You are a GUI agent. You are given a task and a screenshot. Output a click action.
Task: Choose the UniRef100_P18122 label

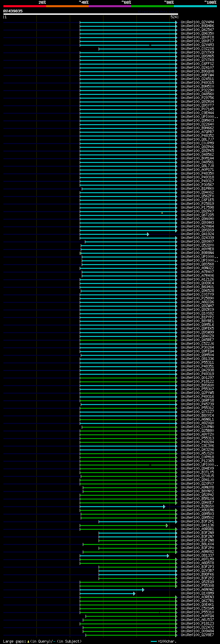click(x=197, y=381)
